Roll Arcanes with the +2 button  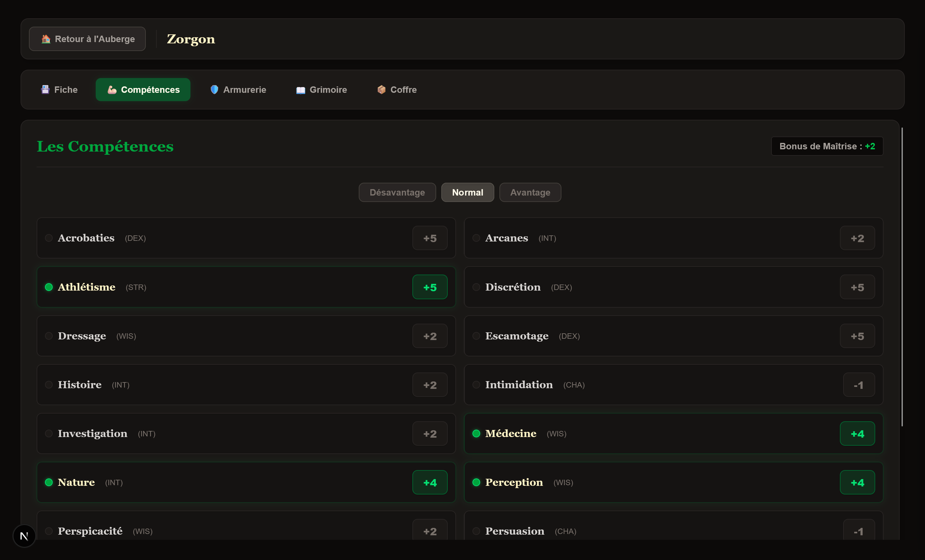[x=857, y=238]
